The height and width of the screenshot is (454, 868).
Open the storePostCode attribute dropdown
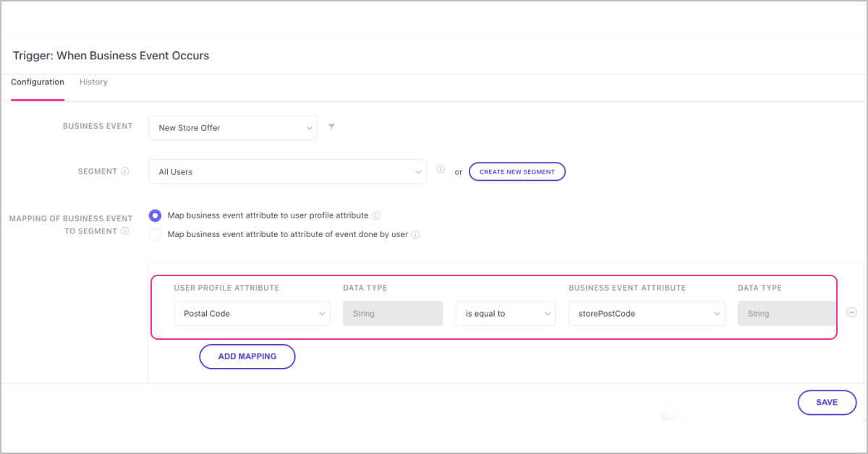click(x=646, y=314)
